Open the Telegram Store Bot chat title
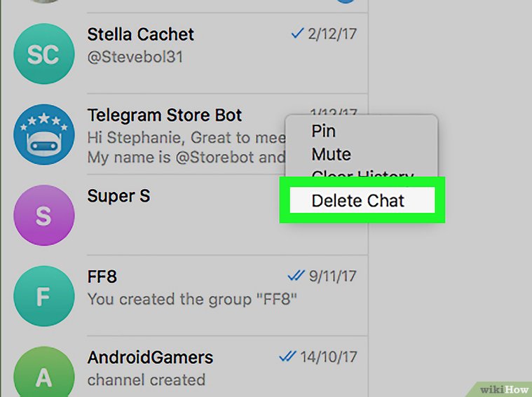 tap(164, 115)
